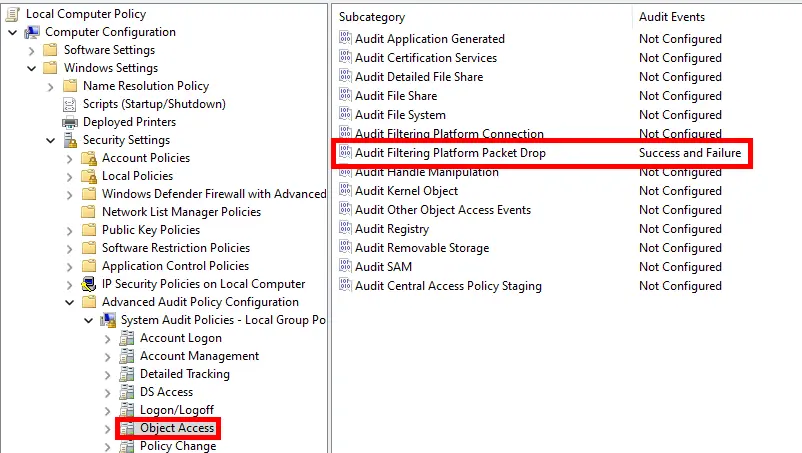Screen dimensions: 802x453
Task: Expand the Account Logon tree node
Action: coord(107,339)
